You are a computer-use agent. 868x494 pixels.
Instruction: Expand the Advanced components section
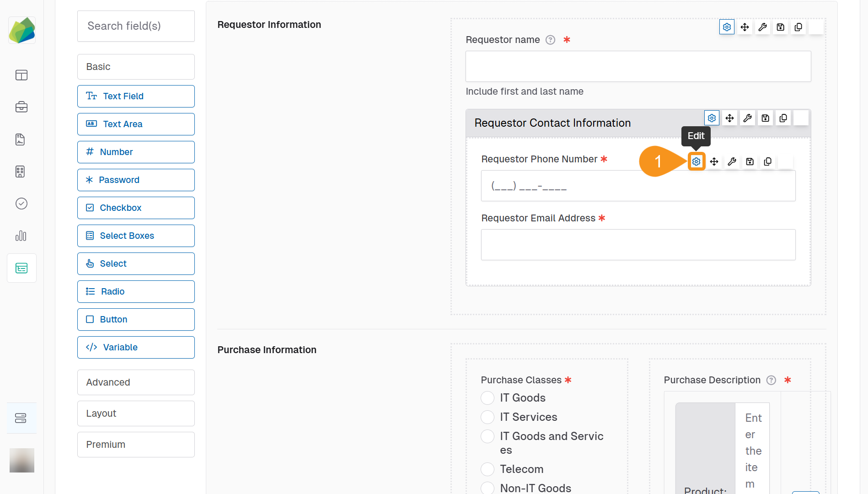[x=136, y=382]
